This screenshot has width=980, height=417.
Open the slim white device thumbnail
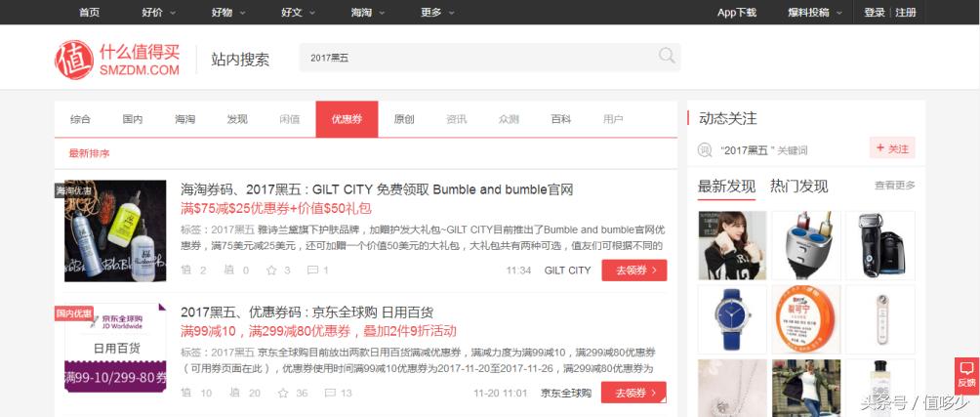click(880, 318)
